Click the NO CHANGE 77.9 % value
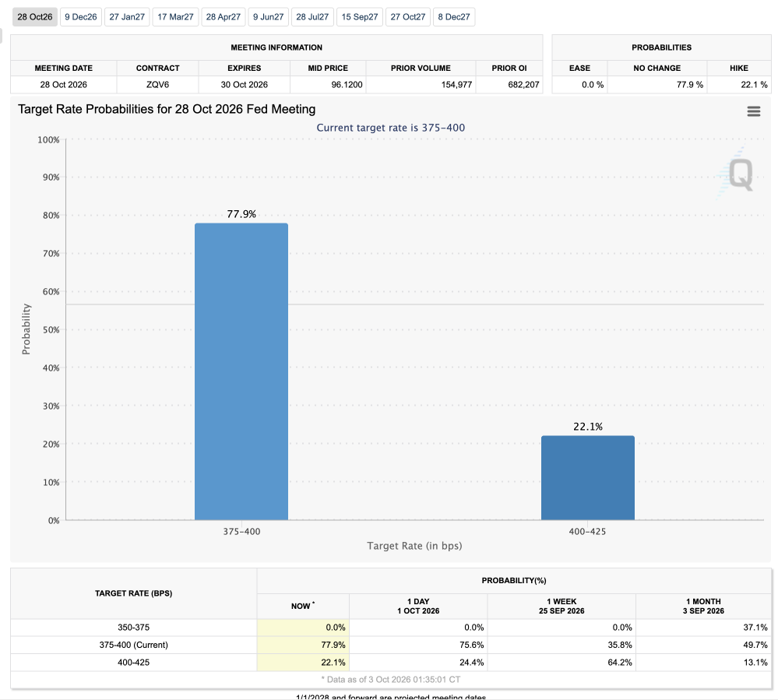Image resolution: width=778 pixels, height=700 pixels. pos(690,85)
